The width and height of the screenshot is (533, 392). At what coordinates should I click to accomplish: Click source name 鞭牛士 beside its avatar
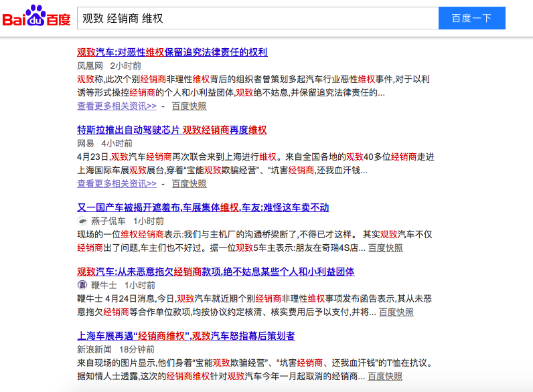(104, 285)
